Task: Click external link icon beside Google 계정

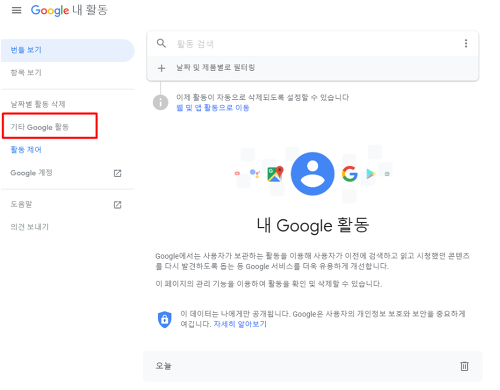Action: [117, 173]
